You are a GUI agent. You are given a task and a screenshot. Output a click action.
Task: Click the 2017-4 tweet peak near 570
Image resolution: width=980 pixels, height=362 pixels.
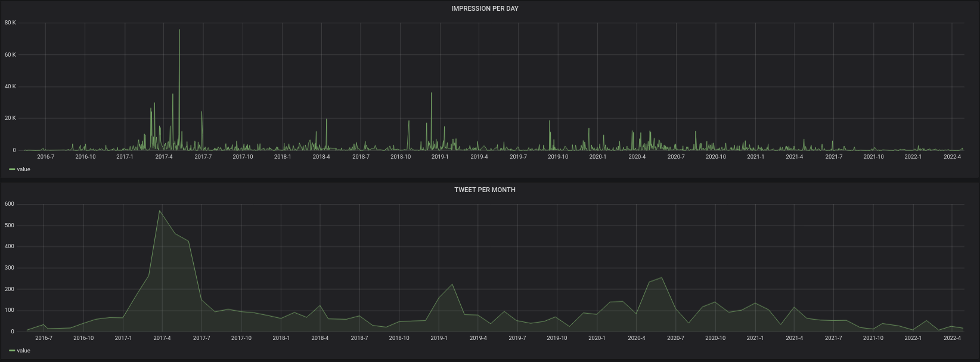[159, 211]
